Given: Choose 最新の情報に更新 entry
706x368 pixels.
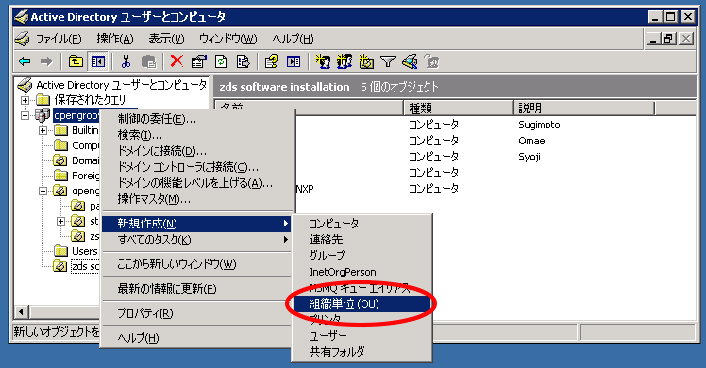Looking at the screenshot, I should (198, 289).
